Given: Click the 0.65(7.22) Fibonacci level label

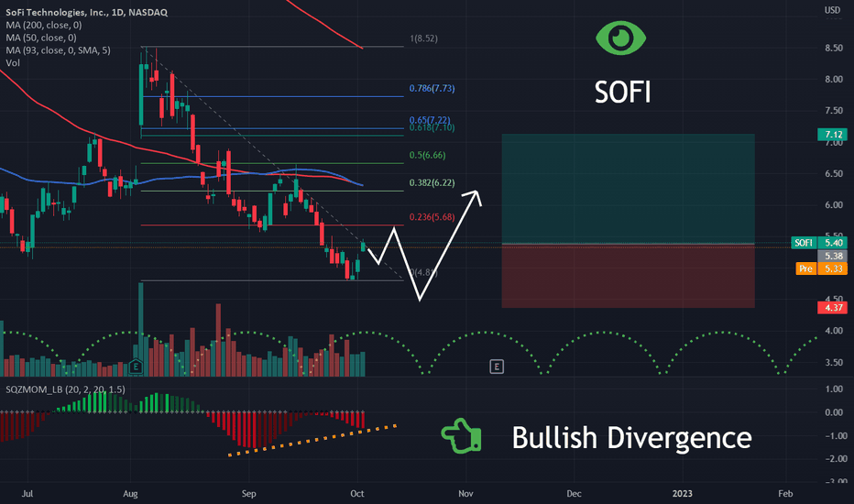Looking at the screenshot, I should (x=430, y=120).
